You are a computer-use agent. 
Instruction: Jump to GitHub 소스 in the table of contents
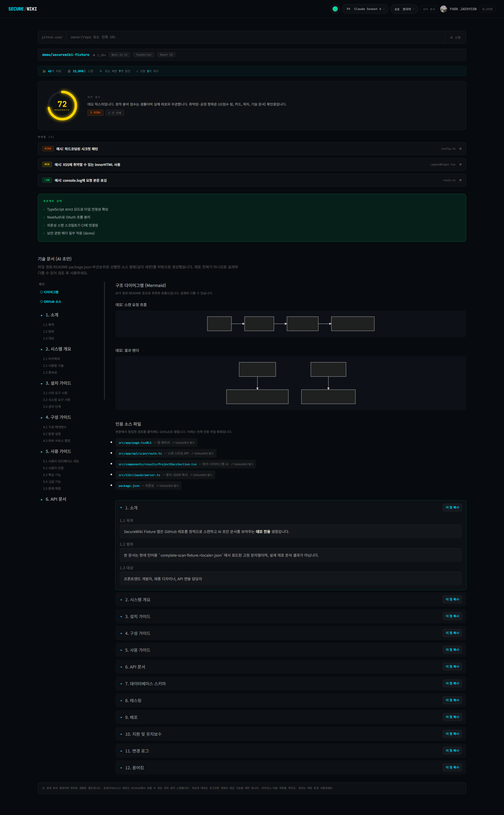coord(52,302)
